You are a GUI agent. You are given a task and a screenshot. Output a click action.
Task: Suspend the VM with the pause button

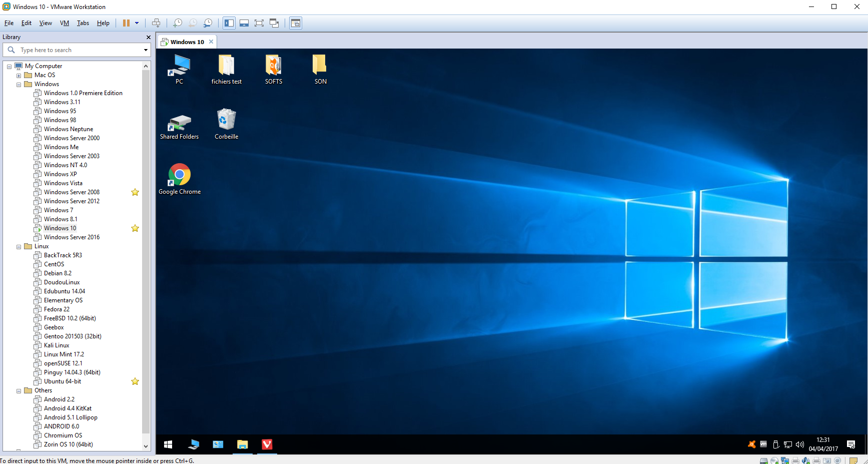(126, 23)
